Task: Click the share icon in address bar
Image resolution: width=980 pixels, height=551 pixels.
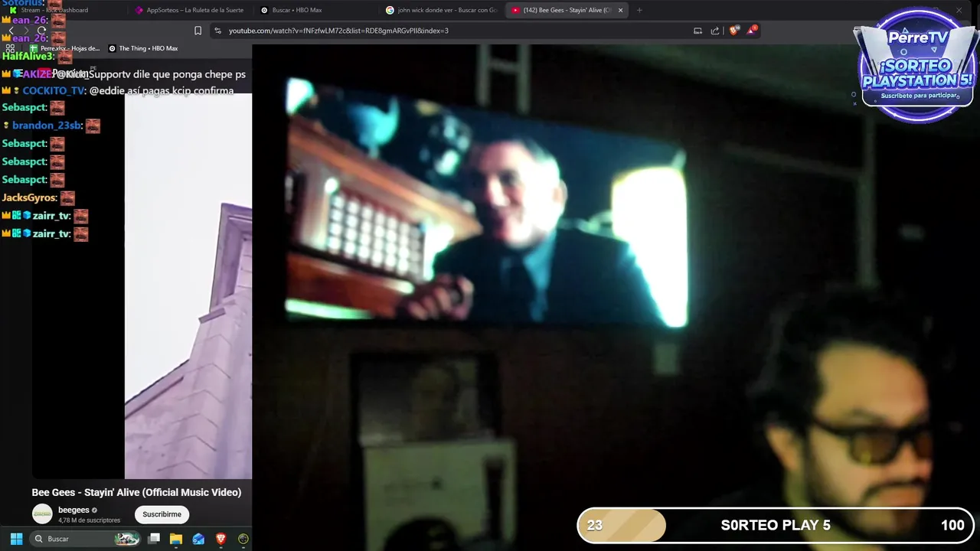Action: tap(715, 31)
